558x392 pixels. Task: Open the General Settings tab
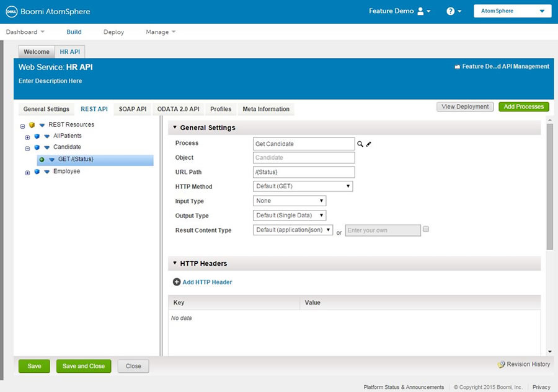(46, 109)
